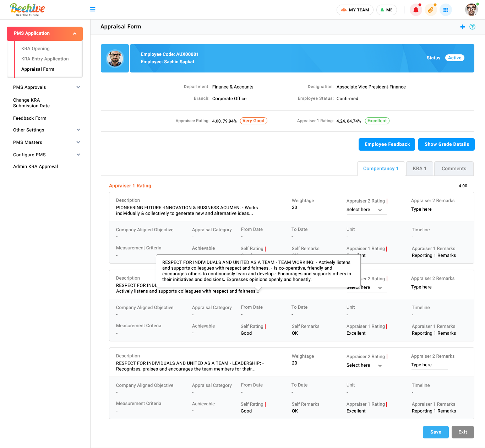Click the Employee Feedback button
The height and width of the screenshot is (448, 485).
[x=387, y=145]
